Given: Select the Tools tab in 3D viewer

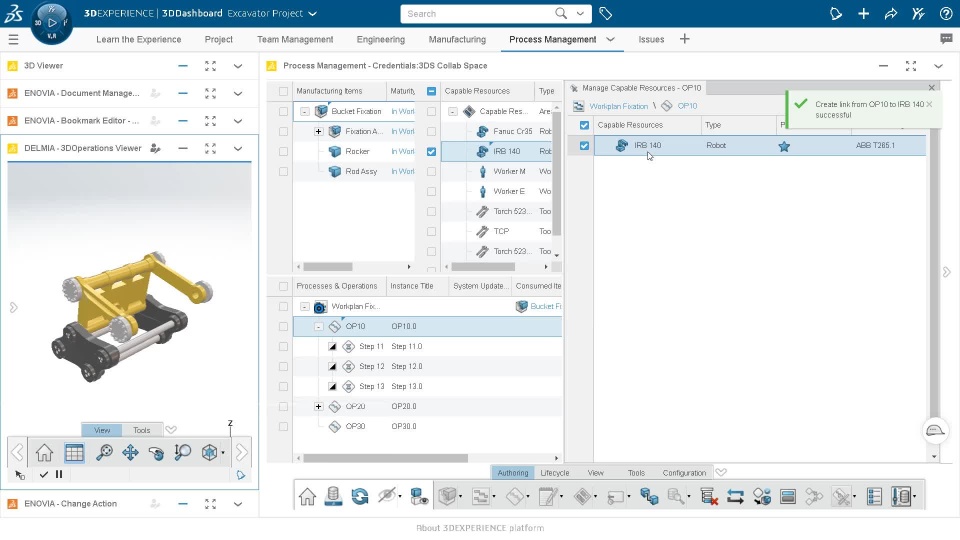Looking at the screenshot, I should click(x=141, y=430).
